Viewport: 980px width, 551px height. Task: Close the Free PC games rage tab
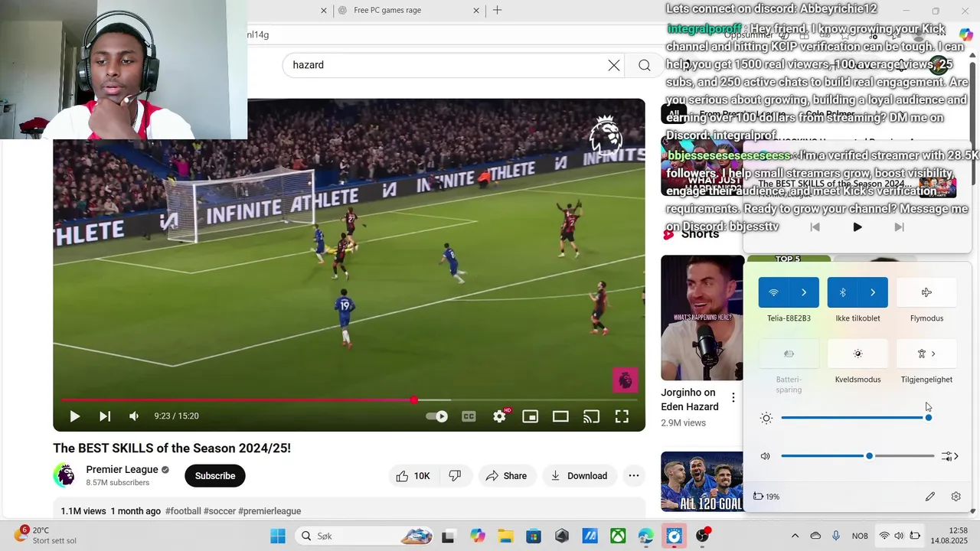point(476,11)
